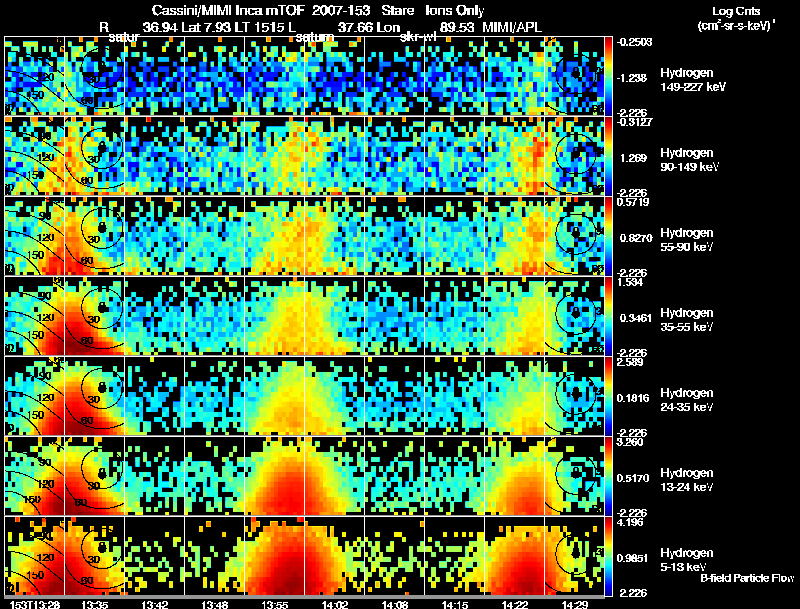Click the color bar for 13-24 keV row
Viewport: 800px width, 609px height.
point(609,476)
